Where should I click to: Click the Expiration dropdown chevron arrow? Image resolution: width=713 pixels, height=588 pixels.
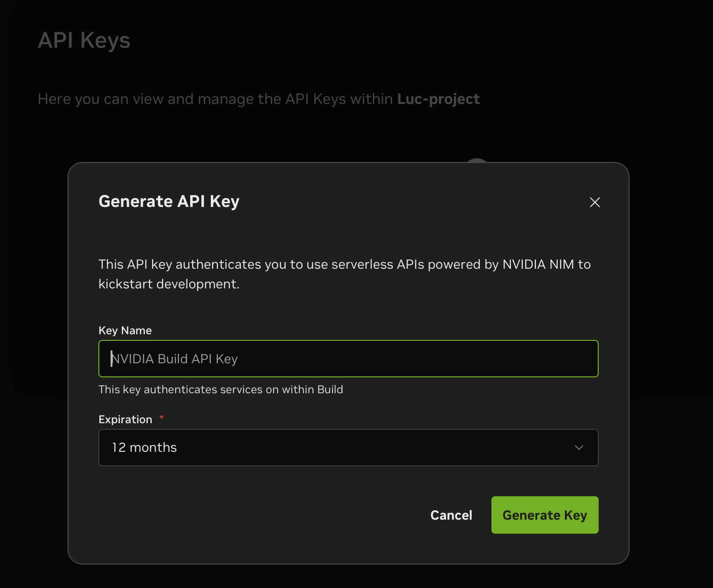(x=579, y=448)
